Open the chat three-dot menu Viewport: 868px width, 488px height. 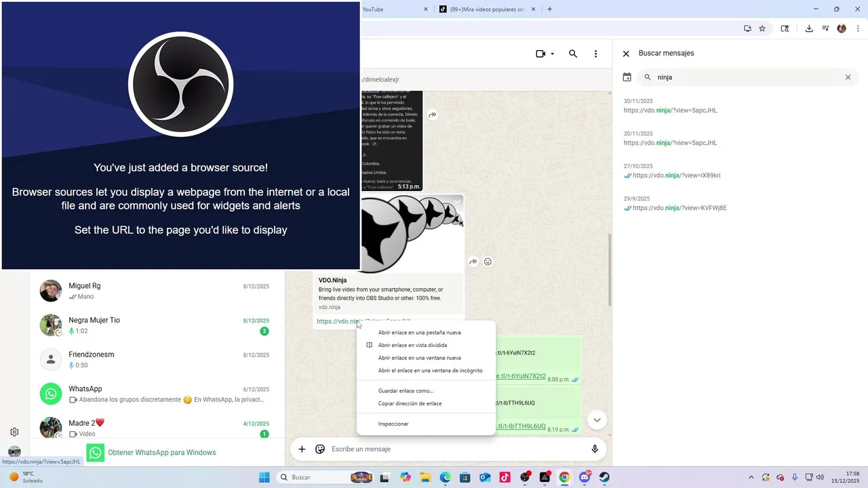[596, 54]
